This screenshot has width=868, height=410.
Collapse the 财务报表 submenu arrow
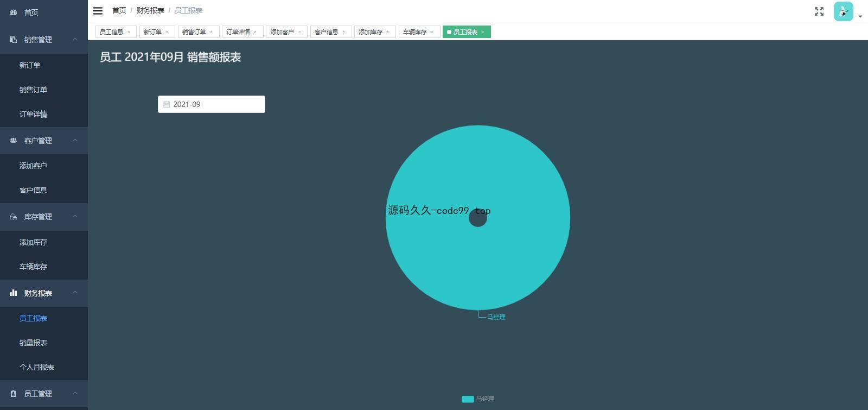[75, 293]
